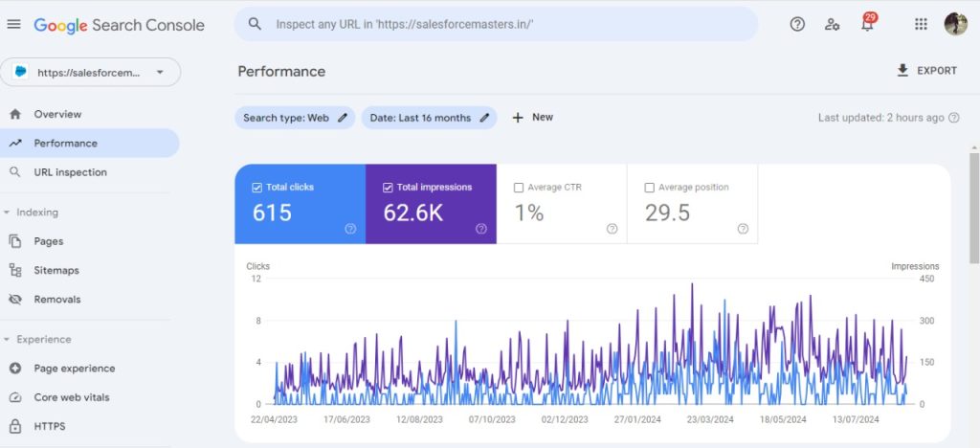
Task: Click the Pages documents icon
Action: [15, 241]
